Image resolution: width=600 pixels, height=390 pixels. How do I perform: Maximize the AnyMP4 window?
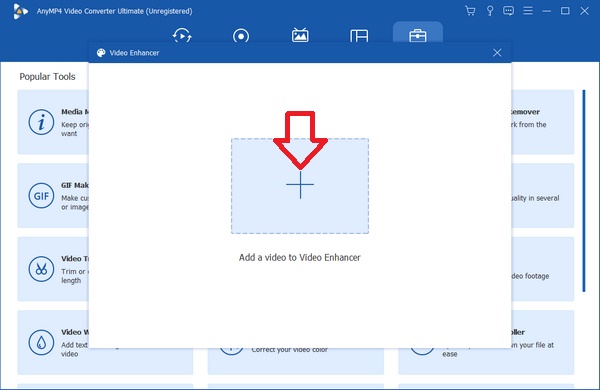[x=565, y=11]
